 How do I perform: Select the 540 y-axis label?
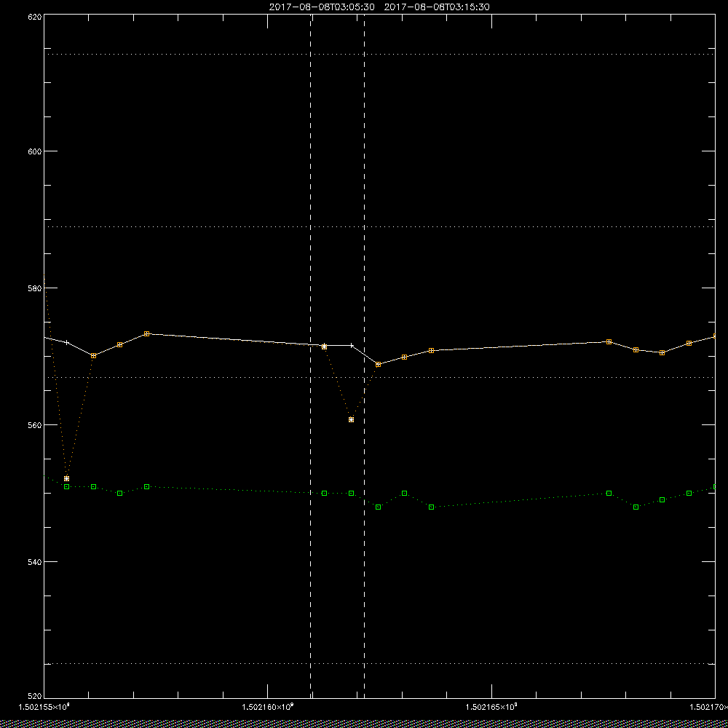tap(35, 562)
